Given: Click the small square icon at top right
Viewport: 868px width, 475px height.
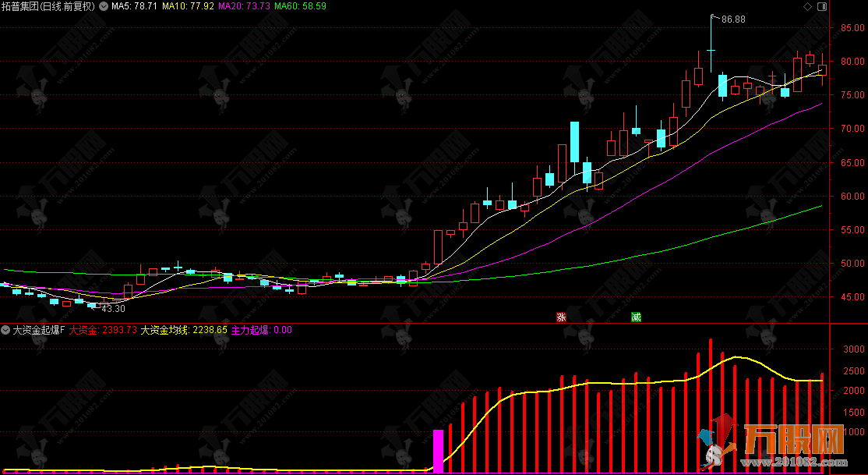Looking at the screenshot, I should [x=818, y=6].
